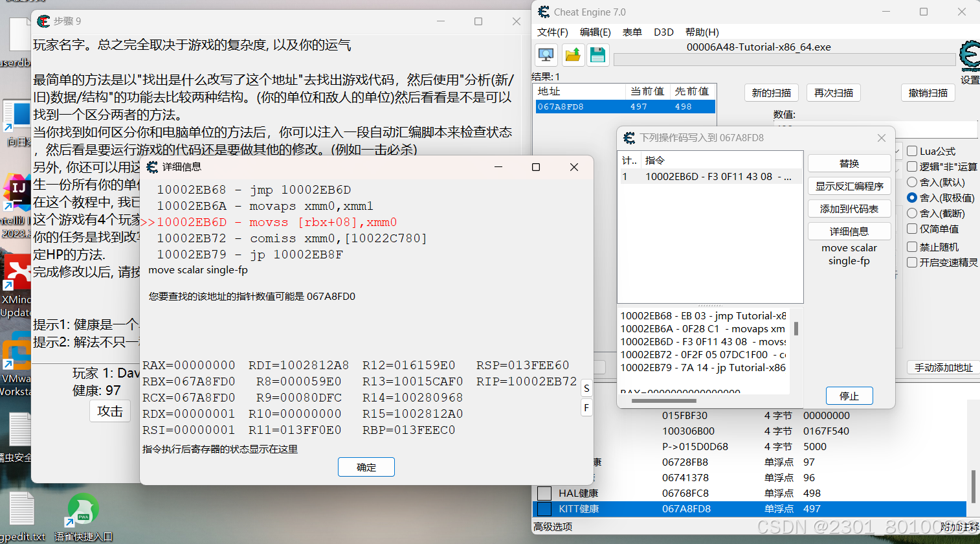Select address row 100306B00
980x544 pixels.
pyautogui.click(x=750, y=431)
